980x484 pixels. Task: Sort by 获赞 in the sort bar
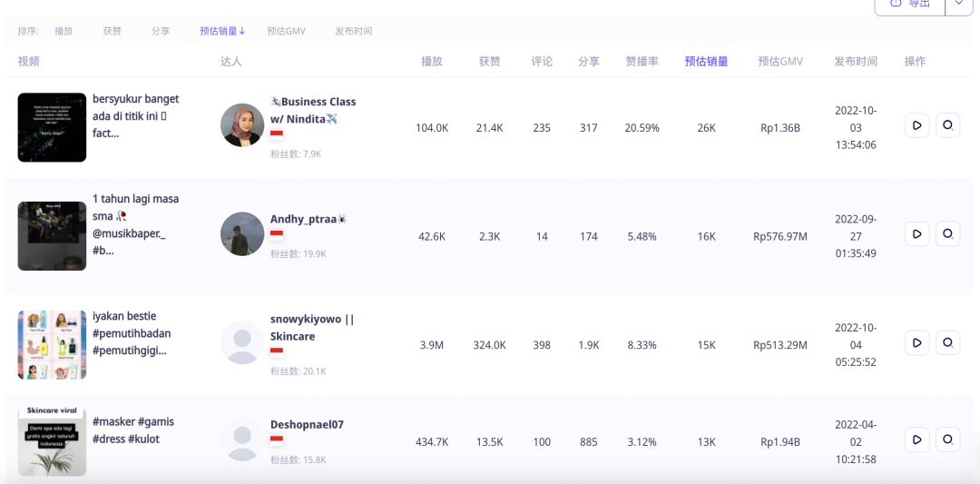112,31
